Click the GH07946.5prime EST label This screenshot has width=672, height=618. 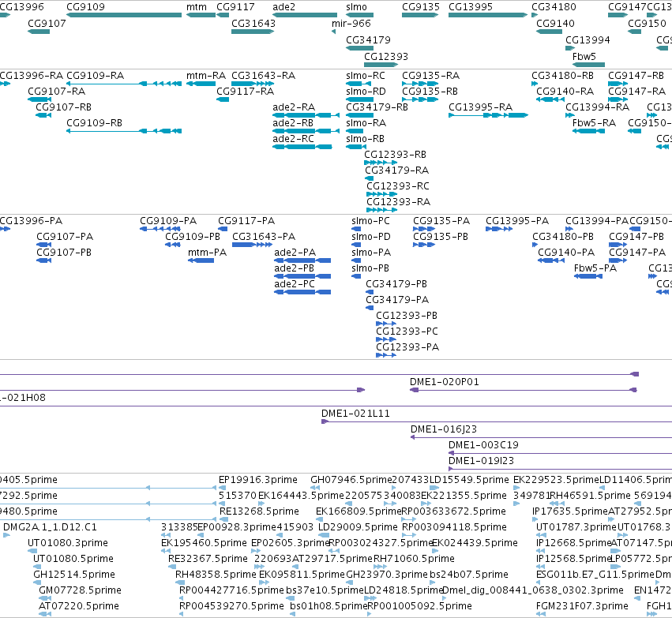click(351, 480)
